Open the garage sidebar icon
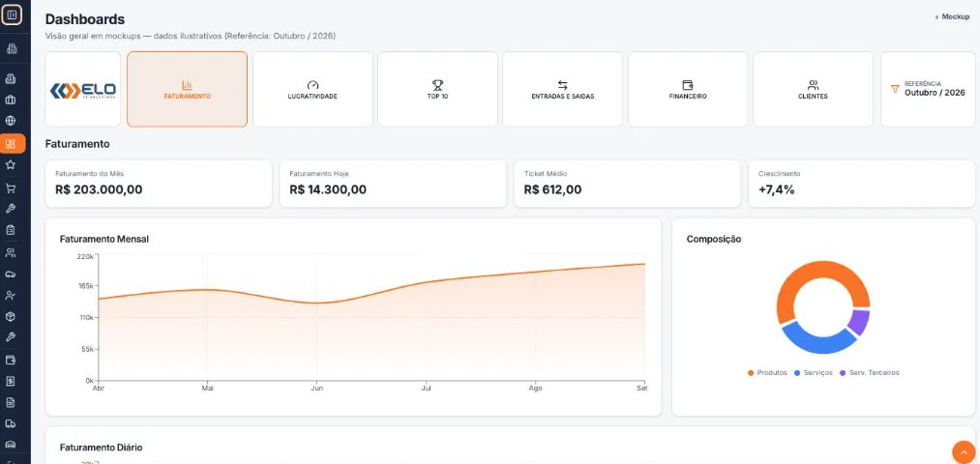 pyautogui.click(x=11, y=444)
